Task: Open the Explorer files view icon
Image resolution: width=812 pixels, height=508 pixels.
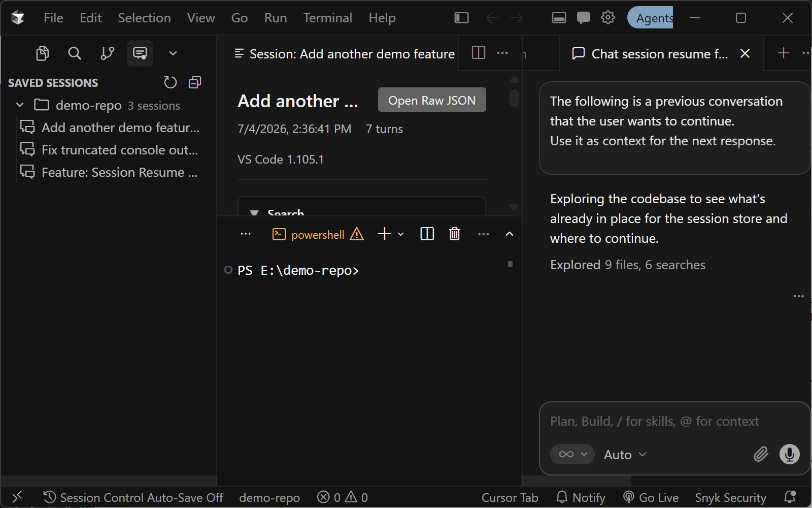Action: [x=43, y=53]
